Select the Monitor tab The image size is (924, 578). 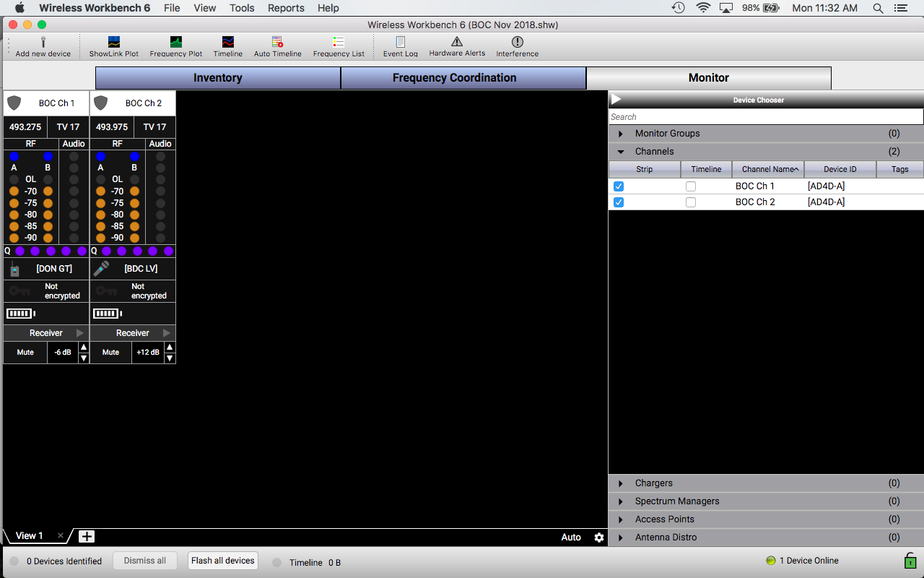pyautogui.click(x=708, y=78)
